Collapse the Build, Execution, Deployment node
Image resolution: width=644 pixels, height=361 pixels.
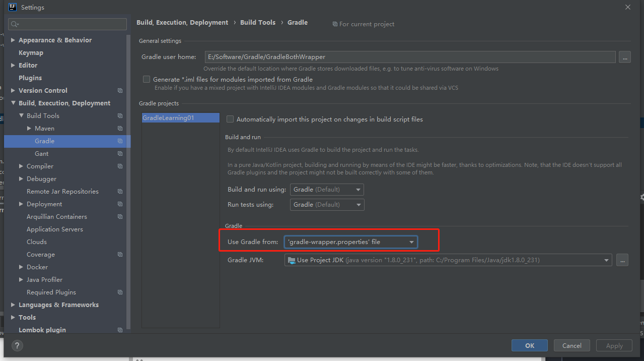(x=13, y=103)
